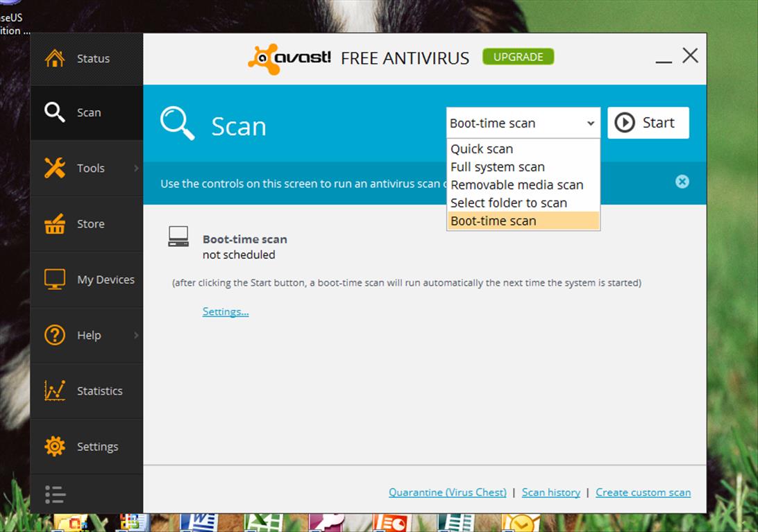View the Scan history link
This screenshot has height=532, width=758.
click(551, 492)
